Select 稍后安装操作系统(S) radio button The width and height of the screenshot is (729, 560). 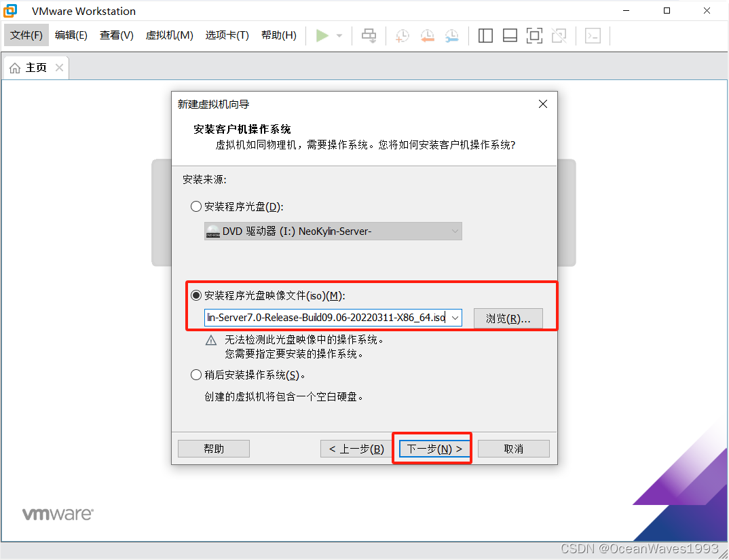point(196,375)
